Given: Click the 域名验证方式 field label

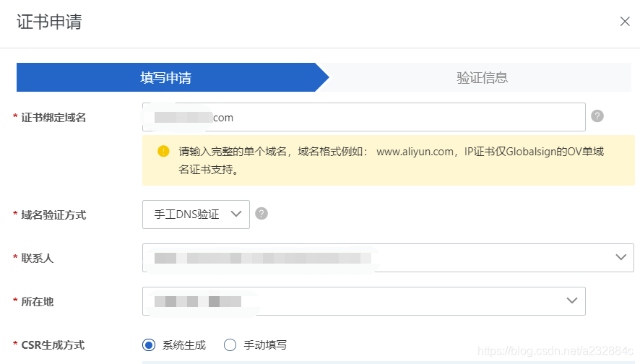Looking at the screenshot, I should pyautogui.click(x=53, y=214).
